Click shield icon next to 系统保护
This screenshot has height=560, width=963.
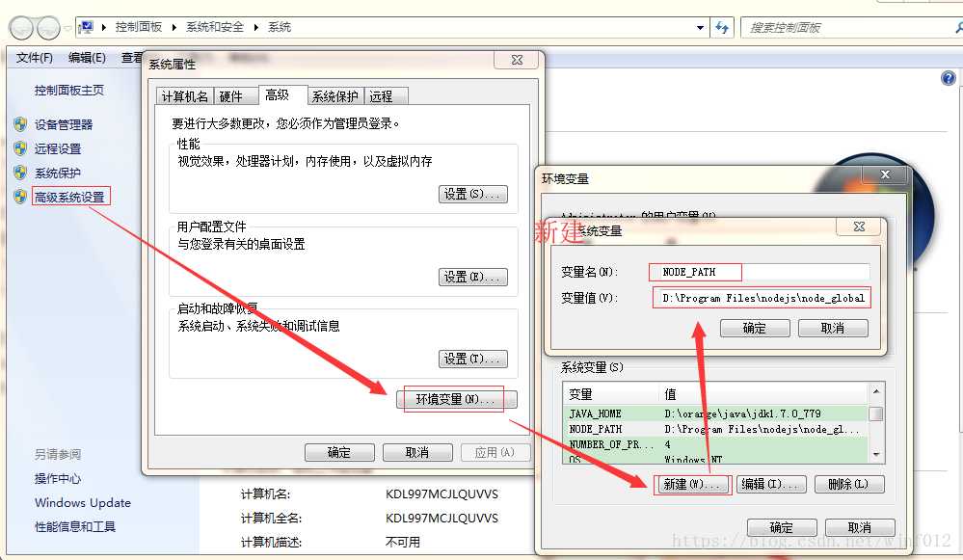coord(20,173)
